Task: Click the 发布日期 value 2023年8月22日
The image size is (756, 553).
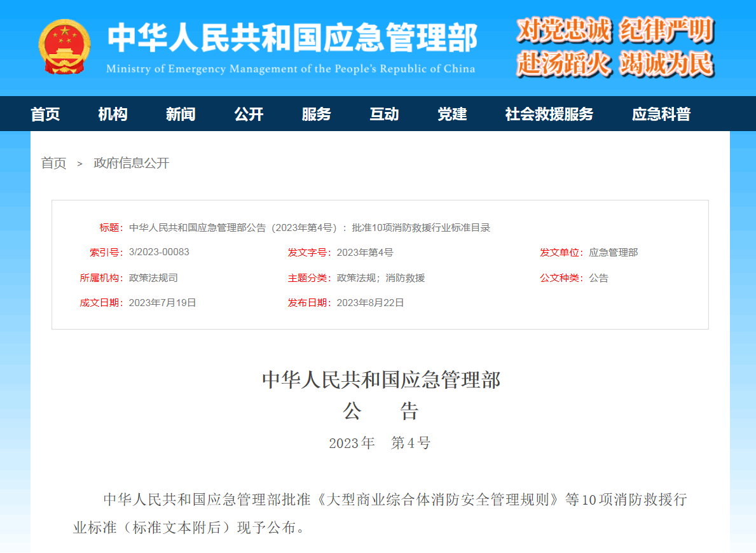Action: tap(370, 303)
